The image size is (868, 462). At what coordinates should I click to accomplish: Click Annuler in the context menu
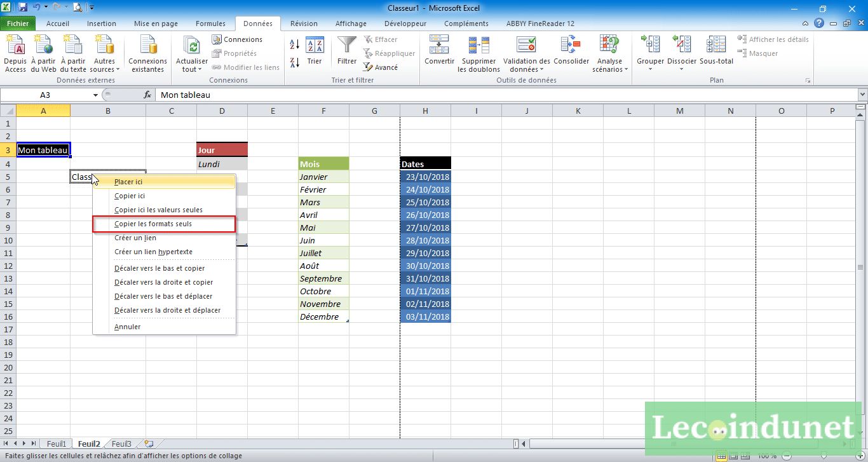tap(127, 326)
